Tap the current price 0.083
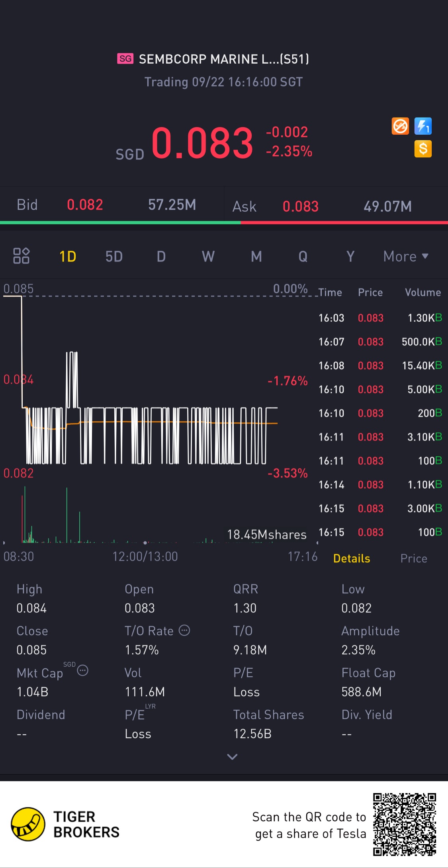Screen dimensions: 448x868 click(202, 143)
